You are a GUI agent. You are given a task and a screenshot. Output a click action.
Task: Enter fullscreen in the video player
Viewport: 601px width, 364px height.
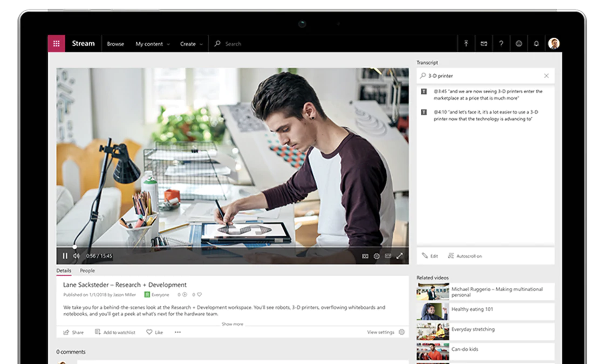[x=399, y=256]
